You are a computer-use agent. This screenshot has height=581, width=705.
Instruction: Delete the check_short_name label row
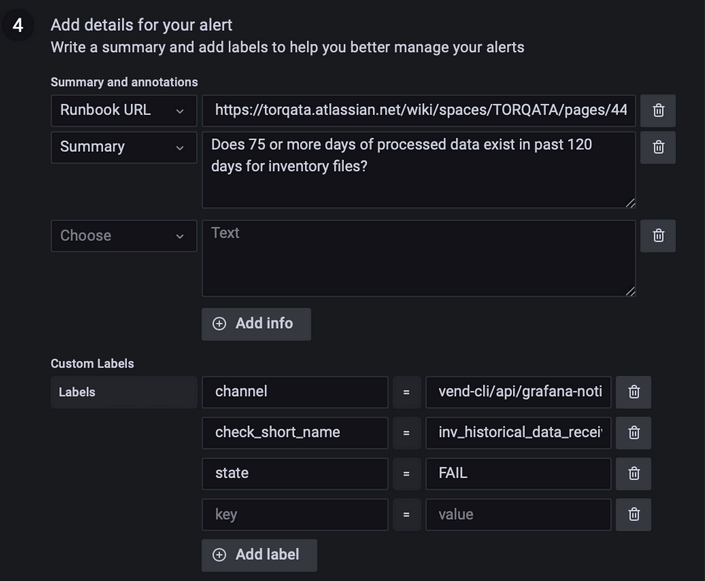click(x=634, y=433)
